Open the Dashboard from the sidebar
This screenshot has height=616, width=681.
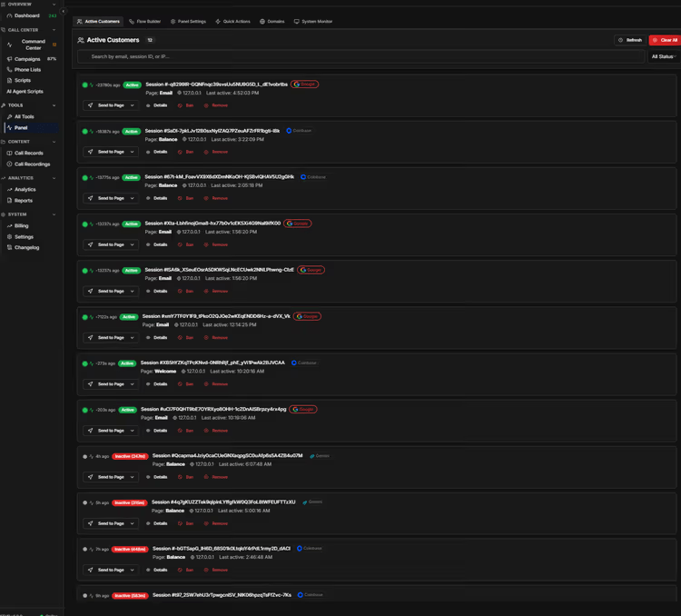click(x=26, y=15)
